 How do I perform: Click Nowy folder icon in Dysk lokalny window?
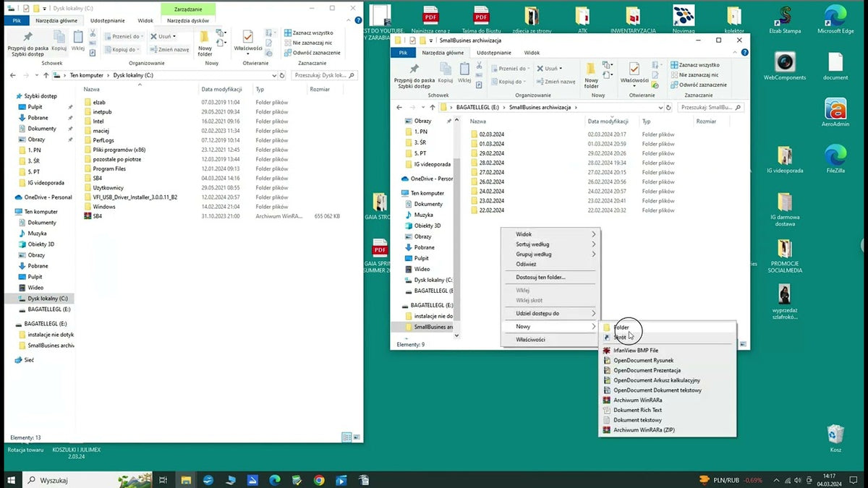click(x=205, y=42)
